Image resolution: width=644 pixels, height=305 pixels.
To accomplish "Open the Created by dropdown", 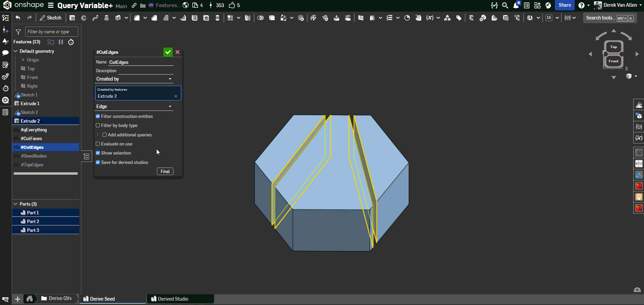I will click(x=134, y=79).
